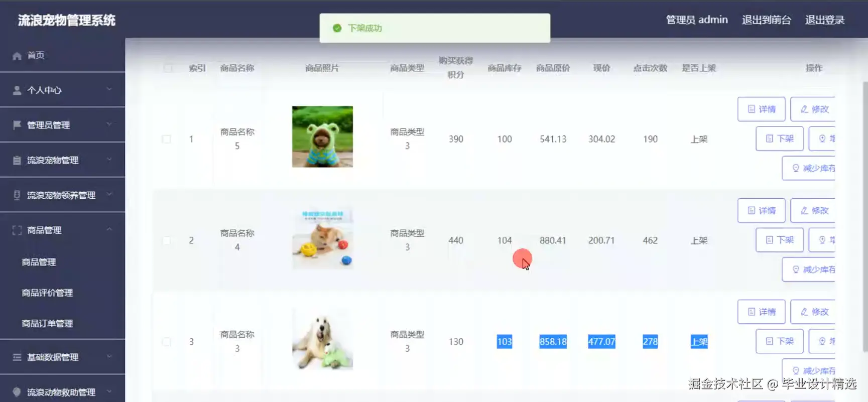Select all rows with header checkbox
Viewport: 868px width, 402px height.
click(168, 68)
